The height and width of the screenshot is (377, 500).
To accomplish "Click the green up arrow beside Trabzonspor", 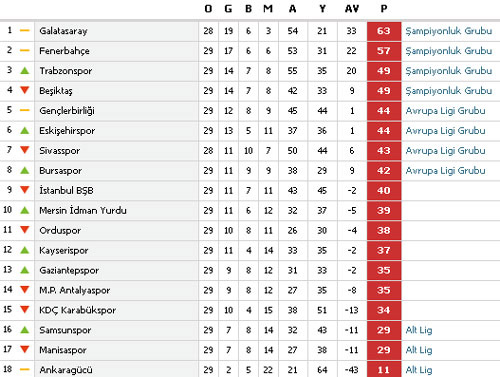I will coord(25,71).
